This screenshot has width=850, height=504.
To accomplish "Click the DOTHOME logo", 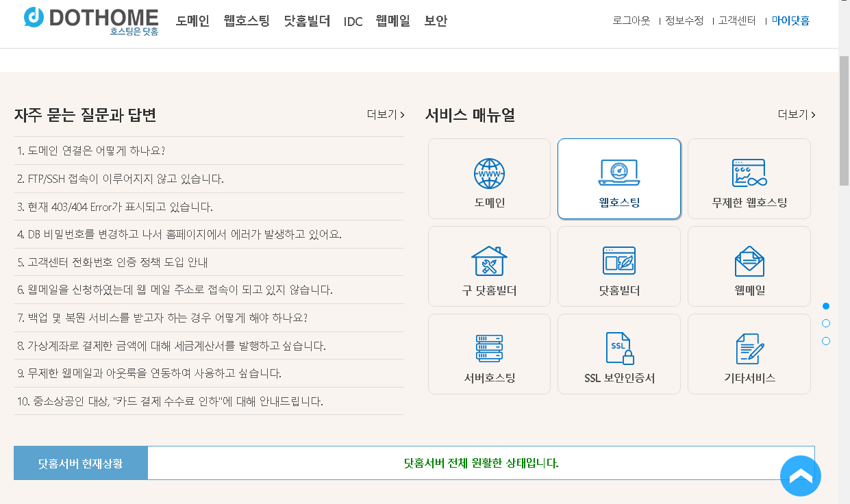I will 91,21.
